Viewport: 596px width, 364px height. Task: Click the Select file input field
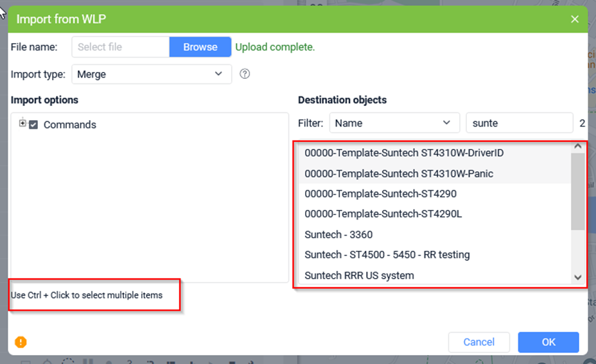121,47
